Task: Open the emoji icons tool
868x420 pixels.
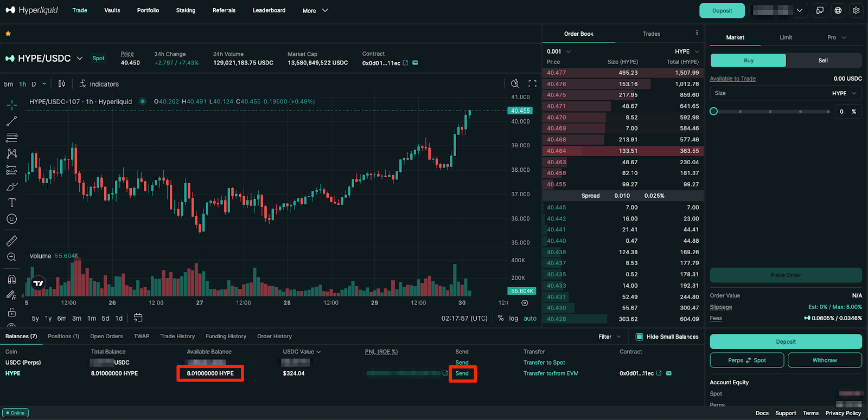Action: pos(11,219)
